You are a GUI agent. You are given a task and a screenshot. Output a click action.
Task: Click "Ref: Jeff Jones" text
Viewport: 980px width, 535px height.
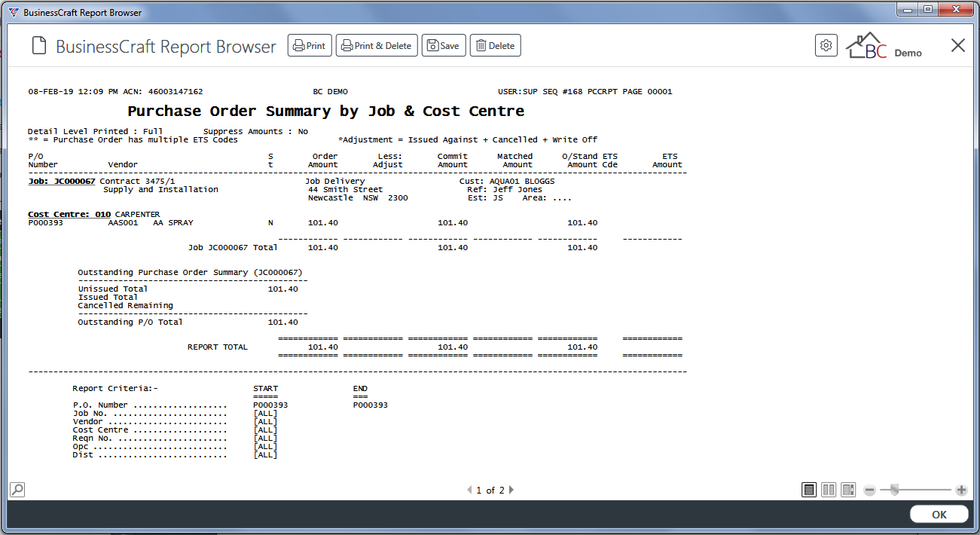(505, 190)
